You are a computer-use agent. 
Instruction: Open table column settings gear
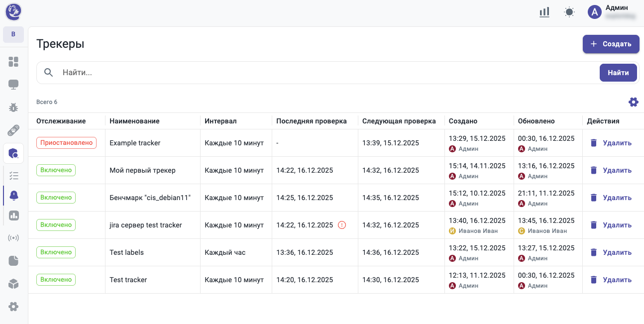633,102
